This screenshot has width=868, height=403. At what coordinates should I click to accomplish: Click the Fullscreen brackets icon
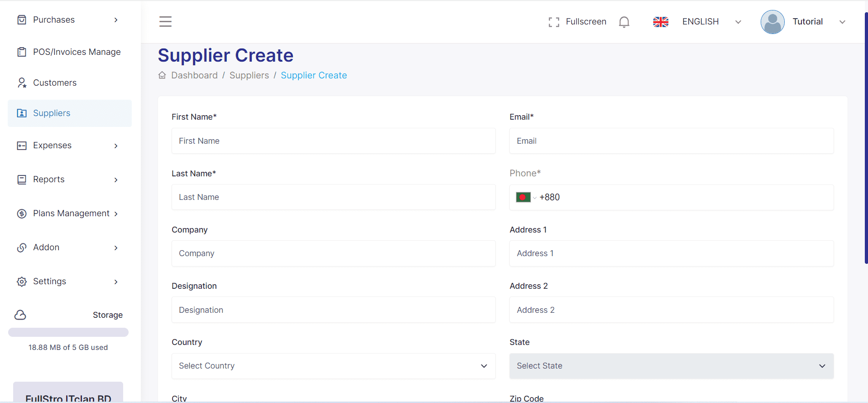(553, 22)
